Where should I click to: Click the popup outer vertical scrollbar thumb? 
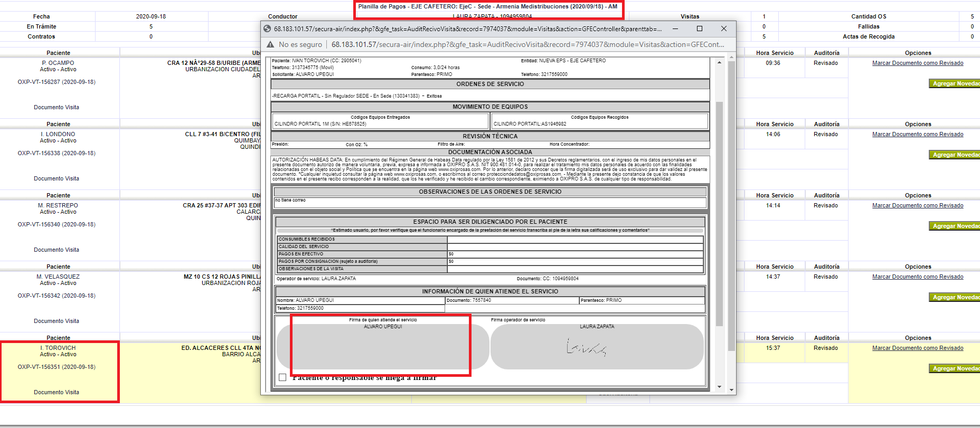click(x=731, y=206)
